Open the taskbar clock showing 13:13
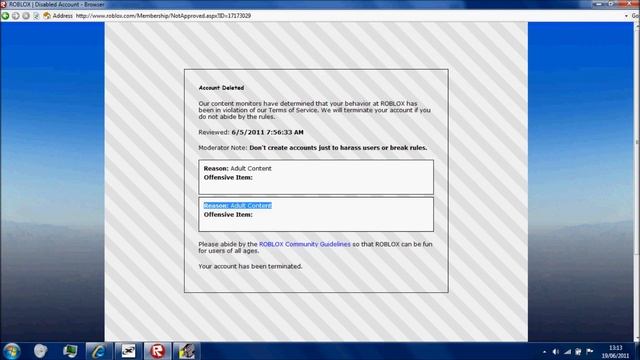The image size is (640, 360). click(x=615, y=351)
